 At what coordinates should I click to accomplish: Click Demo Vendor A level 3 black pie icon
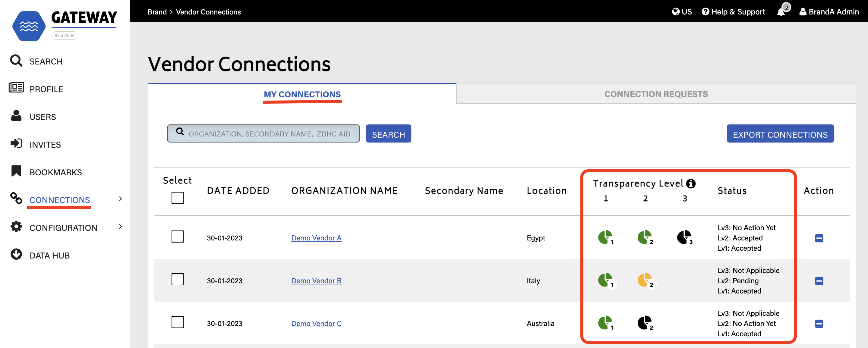tap(685, 237)
